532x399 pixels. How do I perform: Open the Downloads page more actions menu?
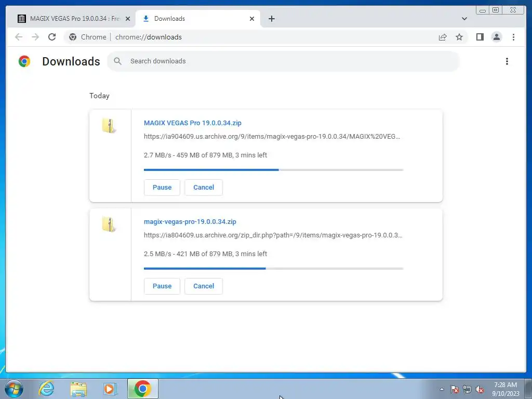[507, 61]
